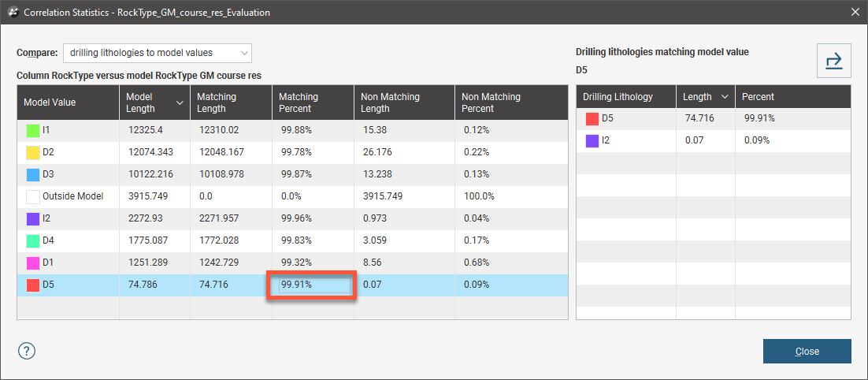Click the D3 blue color swatch
868x380 pixels.
[x=33, y=174]
